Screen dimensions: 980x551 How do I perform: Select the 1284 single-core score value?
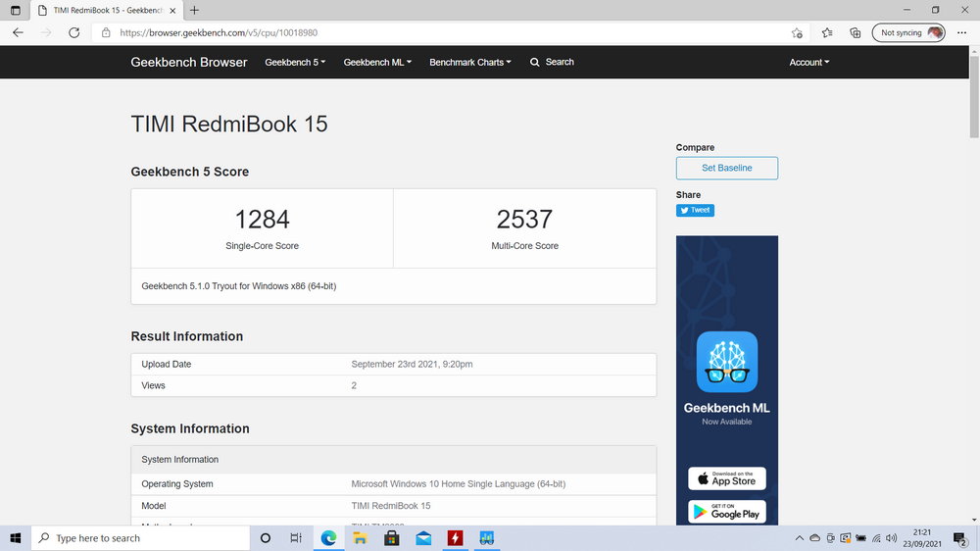click(262, 220)
